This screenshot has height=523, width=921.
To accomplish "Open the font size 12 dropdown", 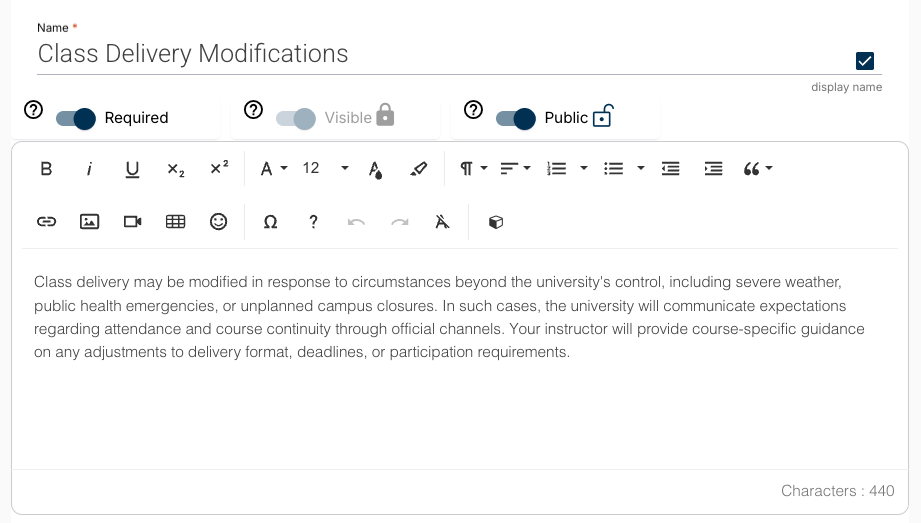I will click(x=326, y=168).
